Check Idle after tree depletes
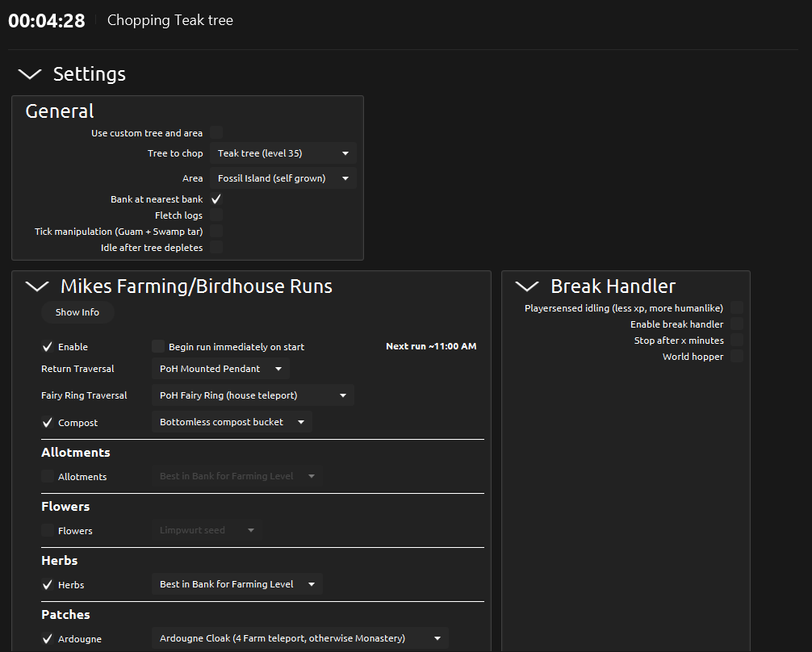Image resolution: width=812 pixels, height=652 pixels. pos(216,248)
